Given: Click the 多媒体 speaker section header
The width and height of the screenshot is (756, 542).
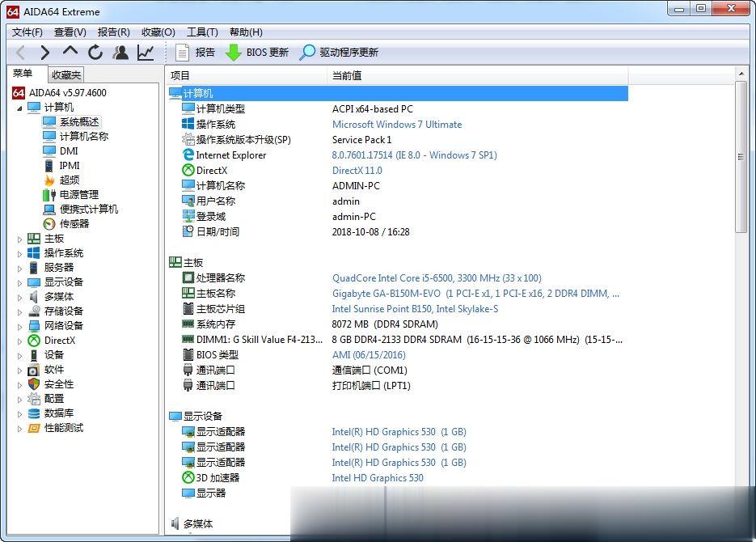Looking at the screenshot, I should pos(197,523).
